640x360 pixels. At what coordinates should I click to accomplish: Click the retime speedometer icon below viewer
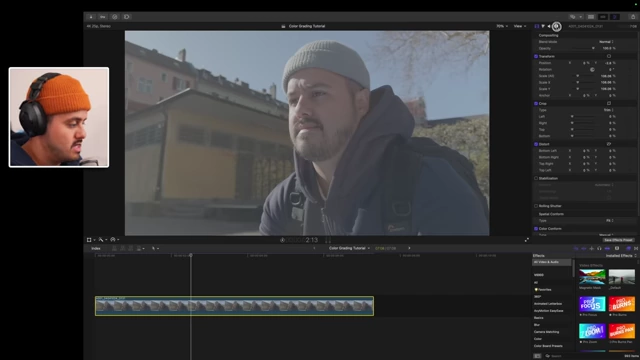click(113, 240)
